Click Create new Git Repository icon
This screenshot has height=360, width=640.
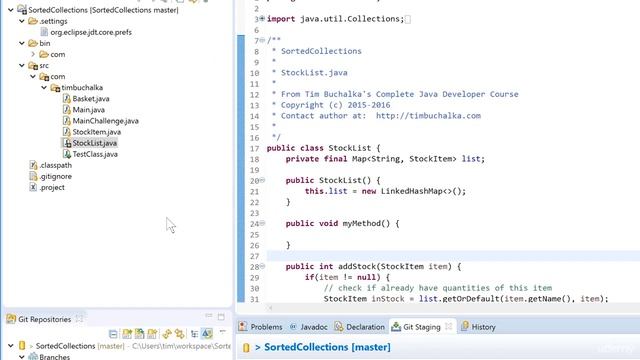[152, 334]
